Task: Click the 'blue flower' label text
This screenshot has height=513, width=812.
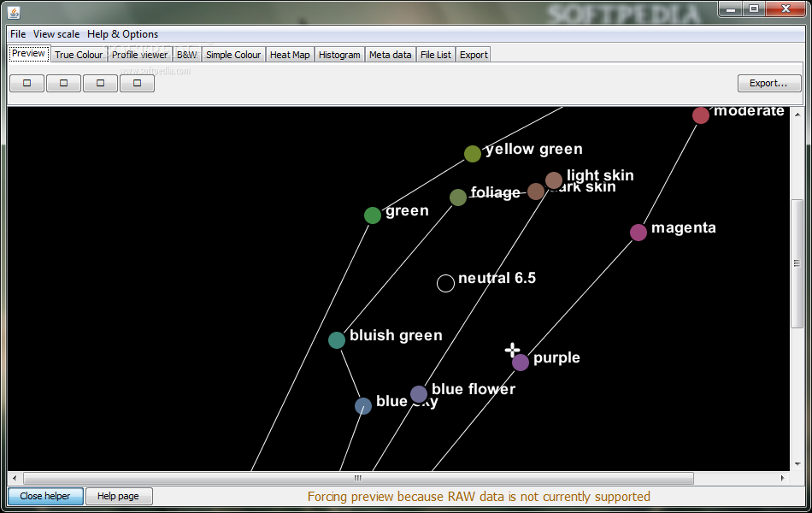Action: (x=474, y=389)
